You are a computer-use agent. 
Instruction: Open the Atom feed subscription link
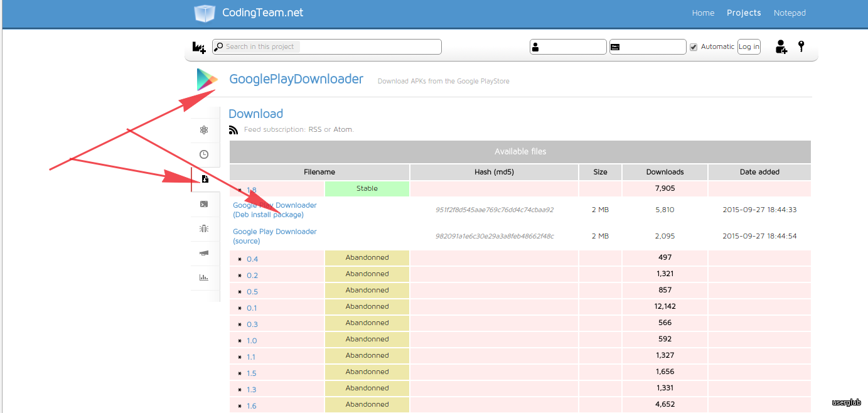pyautogui.click(x=343, y=129)
